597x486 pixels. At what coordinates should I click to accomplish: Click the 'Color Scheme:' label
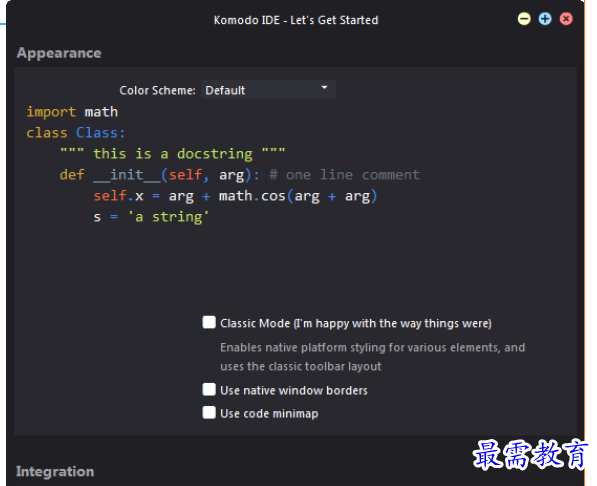point(157,90)
